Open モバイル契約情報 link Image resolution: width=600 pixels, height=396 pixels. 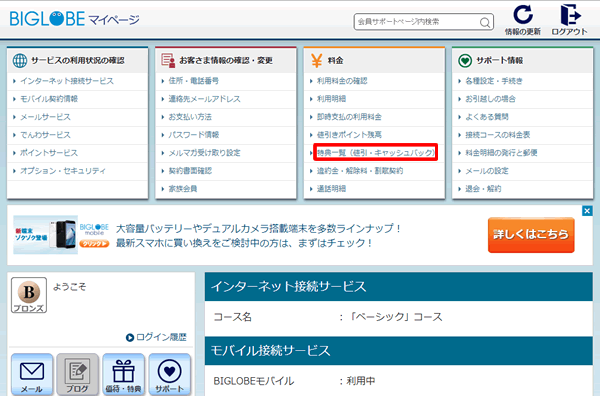[x=49, y=99]
